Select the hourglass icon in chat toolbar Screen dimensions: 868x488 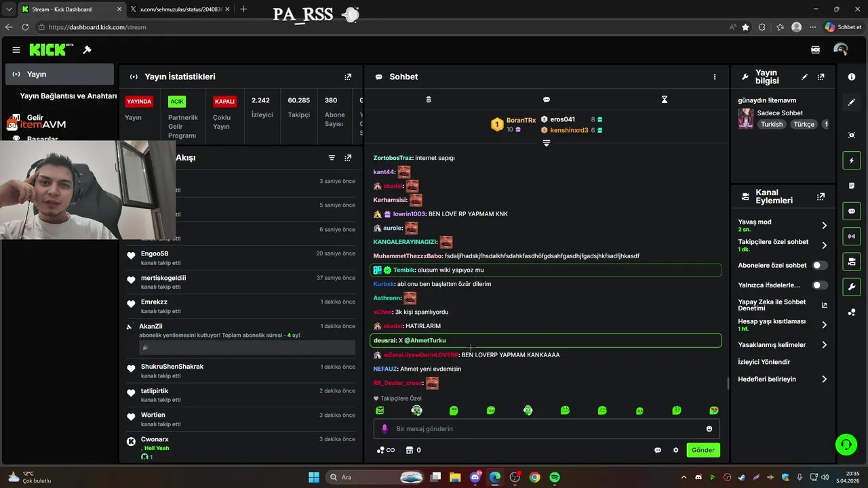pyautogui.click(x=665, y=100)
